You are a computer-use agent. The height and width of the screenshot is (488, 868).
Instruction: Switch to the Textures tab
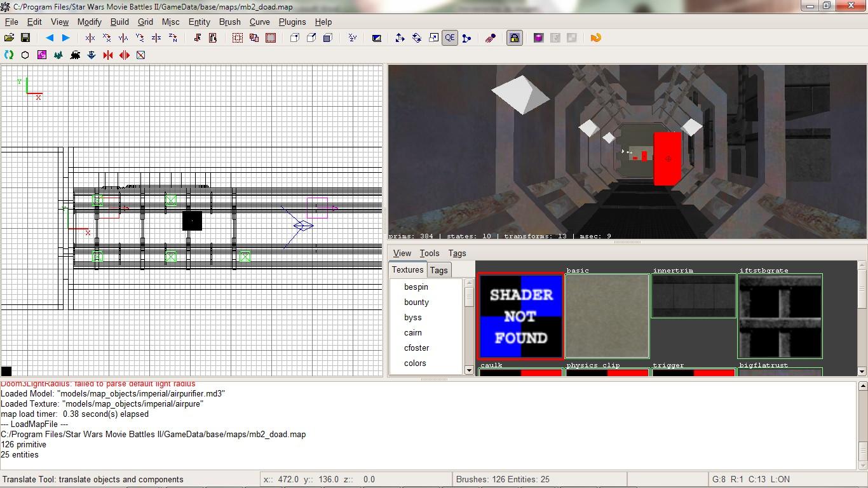click(x=407, y=269)
